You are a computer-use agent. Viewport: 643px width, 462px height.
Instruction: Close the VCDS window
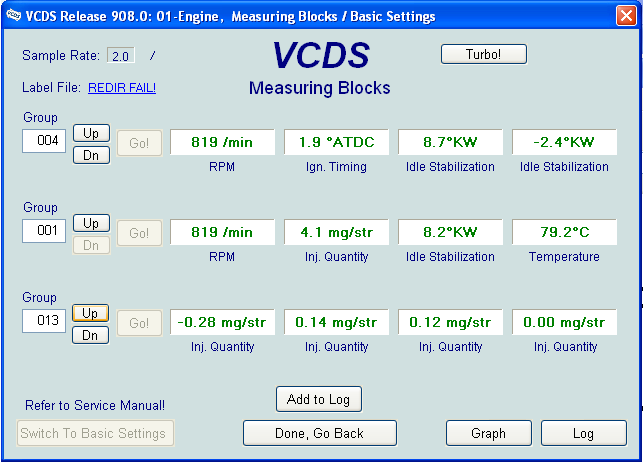[625, 16]
